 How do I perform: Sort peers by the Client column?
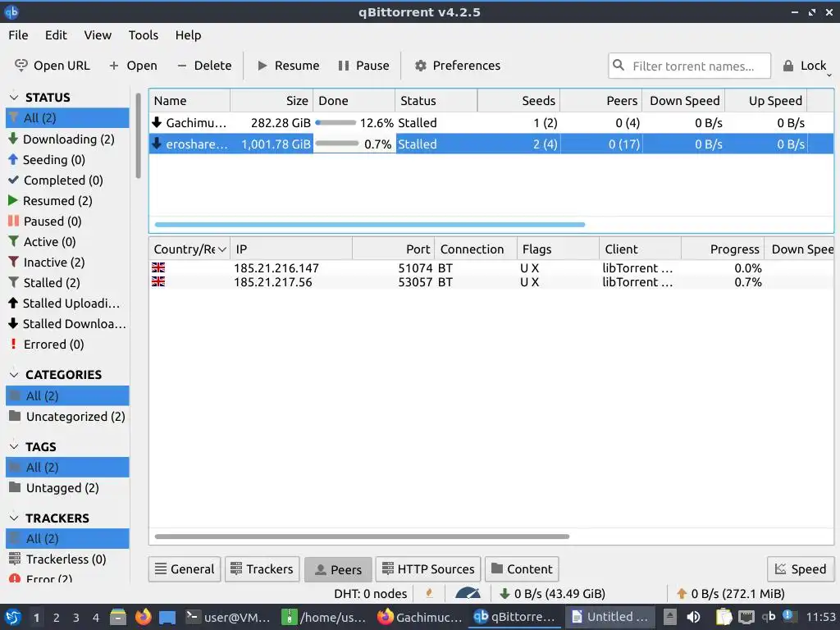(x=640, y=249)
